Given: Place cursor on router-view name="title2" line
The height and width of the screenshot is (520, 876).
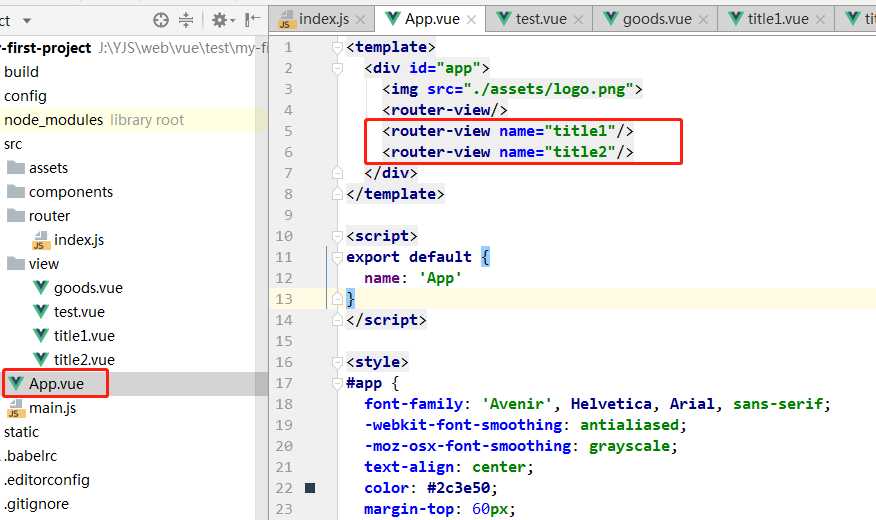Looking at the screenshot, I should (x=508, y=152).
